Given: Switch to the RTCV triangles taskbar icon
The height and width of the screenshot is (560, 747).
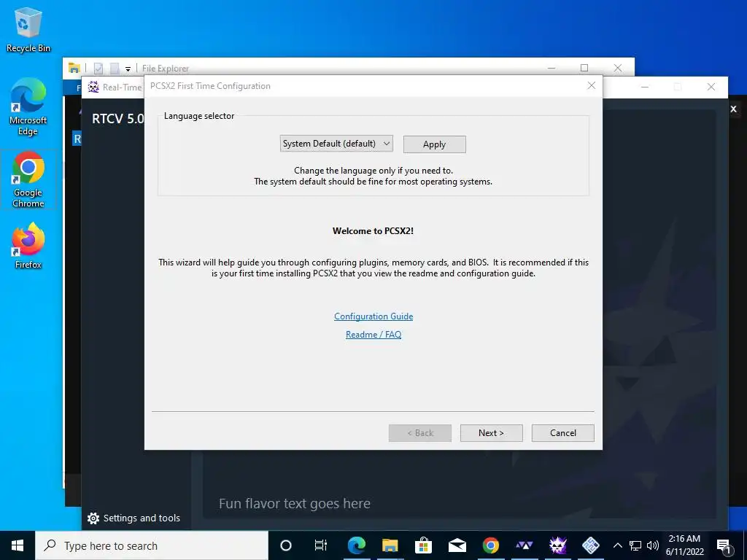Looking at the screenshot, I should pyautogui.click(x=524, y=545).
